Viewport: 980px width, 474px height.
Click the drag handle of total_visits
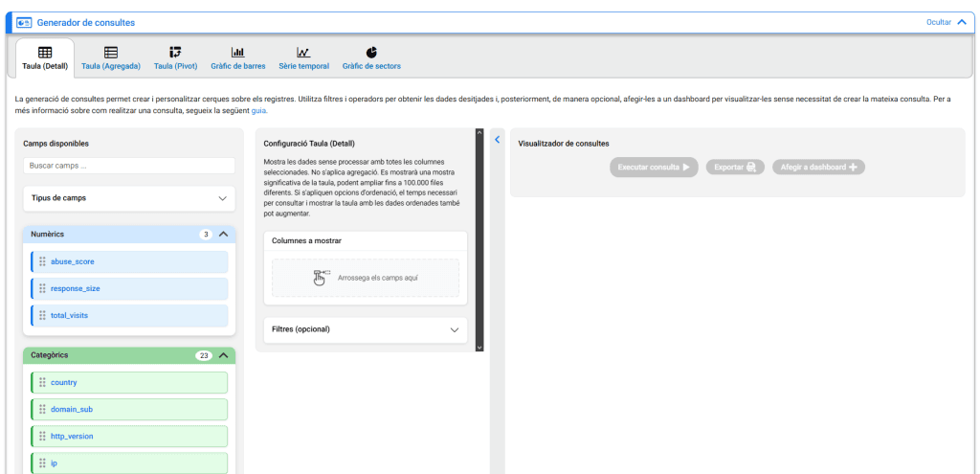tap(42, 315)
